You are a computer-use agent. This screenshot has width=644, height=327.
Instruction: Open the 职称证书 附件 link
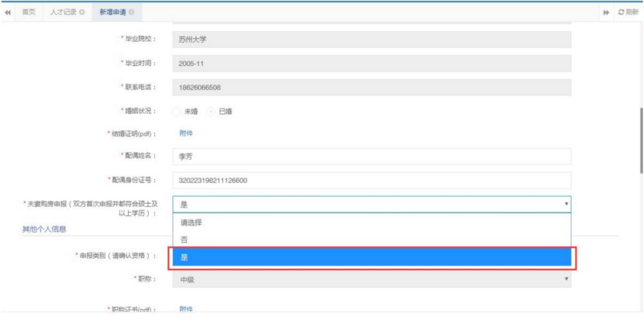(x=185, y=309)
